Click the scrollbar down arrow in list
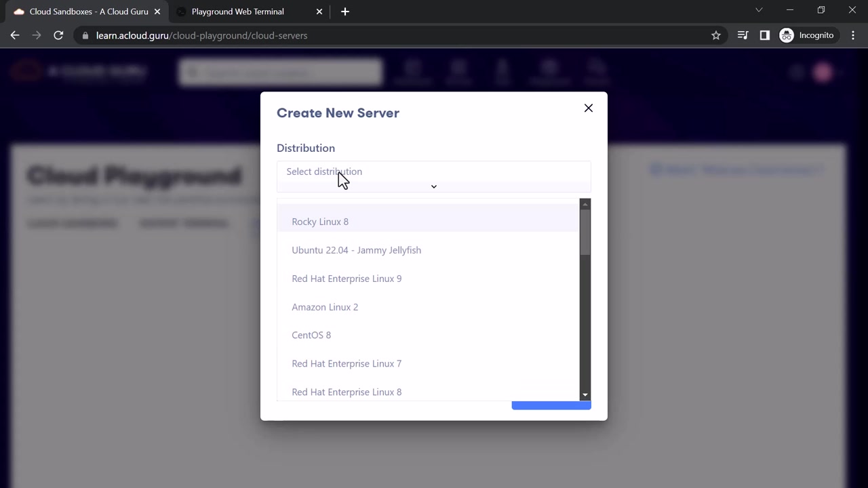Viewport: 868px width, 488px height. pos(585,395)
